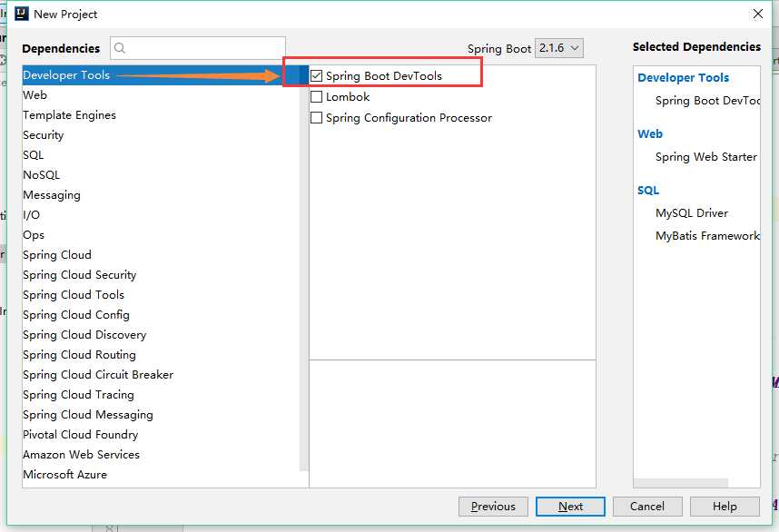Click Developer Tools heading in Selected Dependencies
This screenshot has height=532, width=779.
pyautogui.click(x=683, y=77)
